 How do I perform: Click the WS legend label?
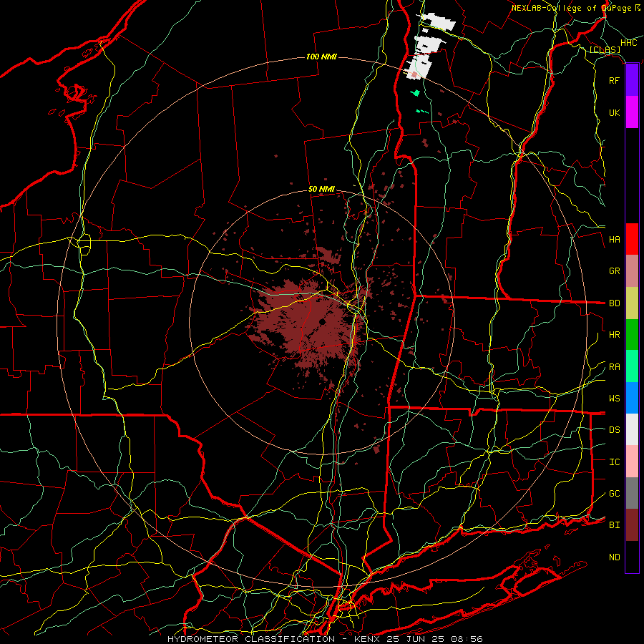coord(615,399)
